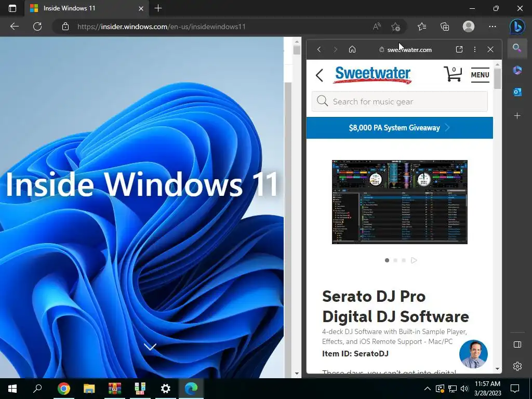Screen dimensions: 532x399
Task: Select the Inside Windows 11 browser tab
Action: [x=87, y=8]
